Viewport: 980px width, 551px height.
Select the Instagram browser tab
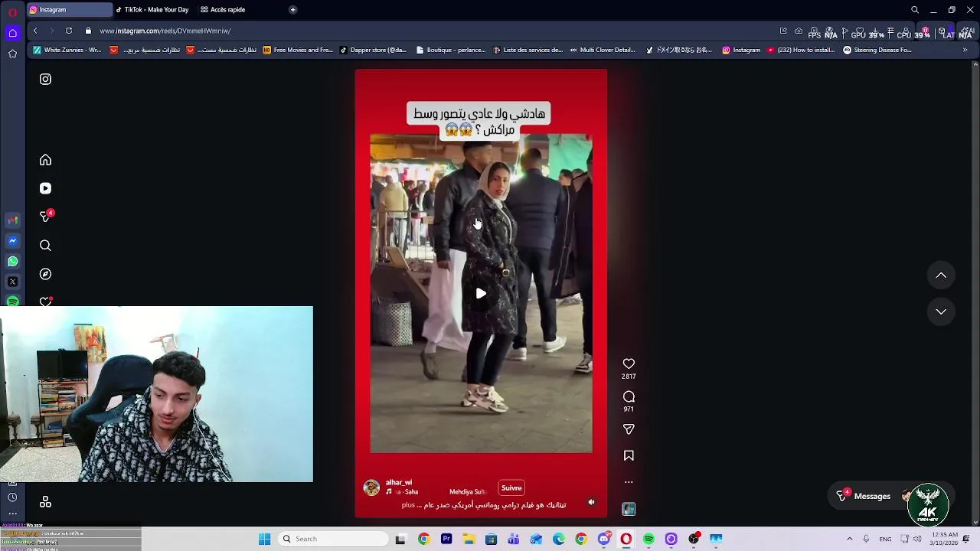[69, 10]
